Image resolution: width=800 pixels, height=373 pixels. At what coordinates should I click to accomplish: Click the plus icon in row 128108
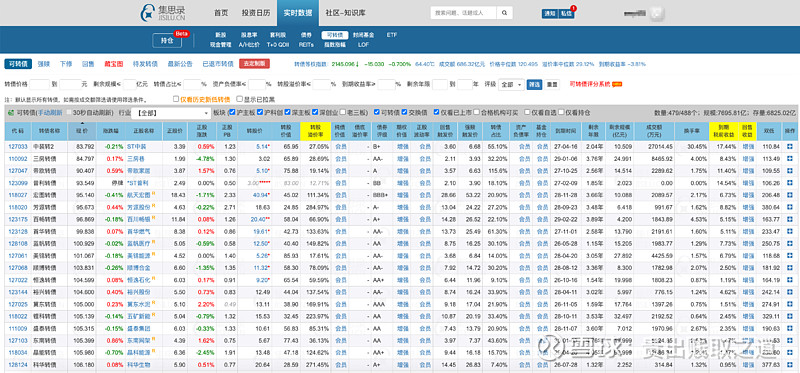(x=790, y=243)
